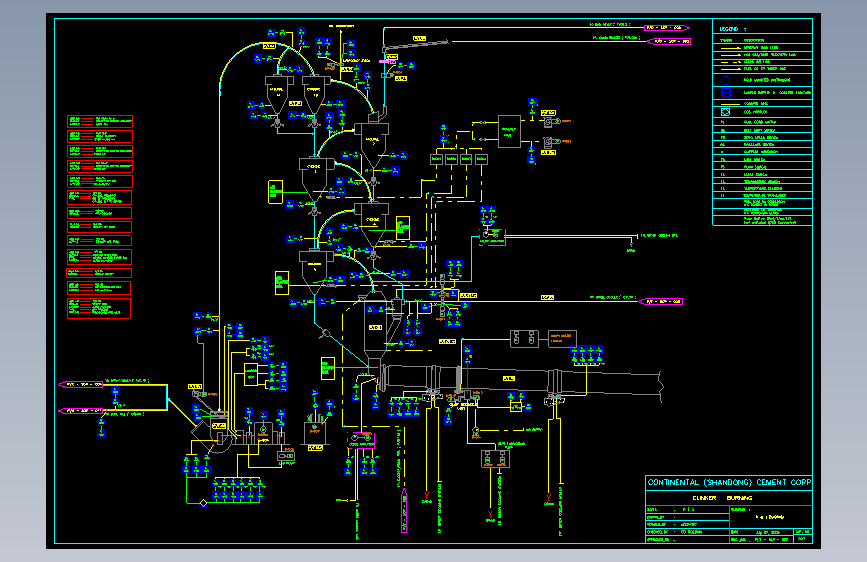Select the rotary kiln cylinder body
Screen dimensions: 867x562
coord(520,380)
